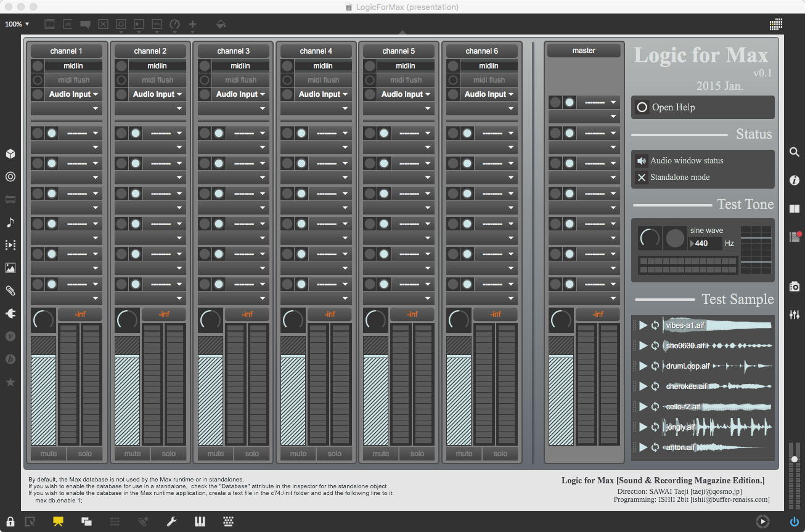Solo channel 4
Viewport: 805px width, 532px height.
click(x=335, y=454)
